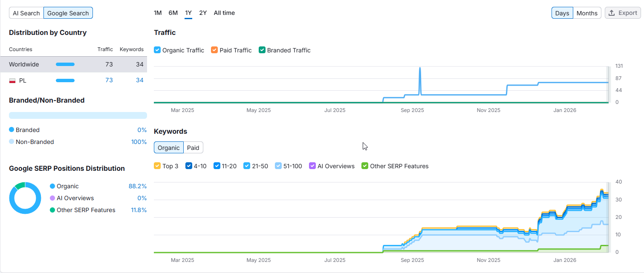Click the Branded/Non-Branded progress bar
Viewport: 644px width, 273px height.
78,115
